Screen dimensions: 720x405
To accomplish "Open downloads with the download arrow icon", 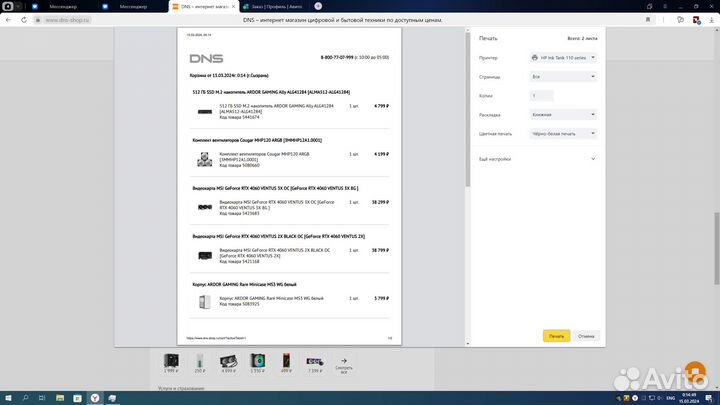I will (712, 20).
